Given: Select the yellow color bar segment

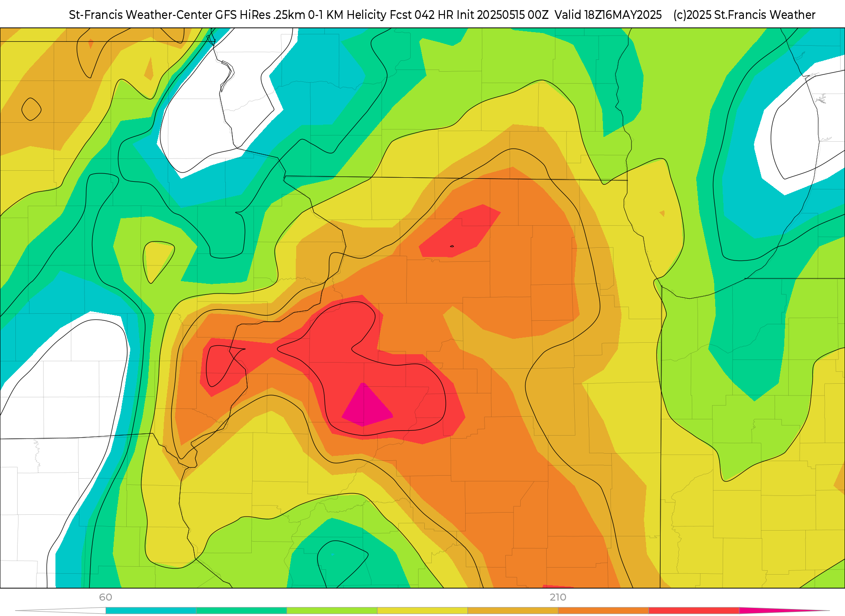Looking at the screenshot, I should (x=422, y=610).
